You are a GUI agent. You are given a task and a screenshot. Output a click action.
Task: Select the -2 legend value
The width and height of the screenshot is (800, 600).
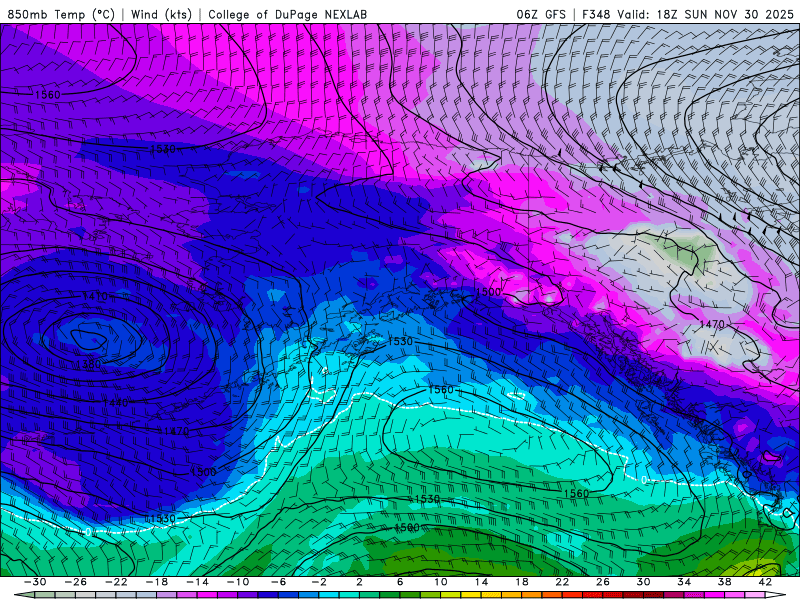[x=319, y=582]
